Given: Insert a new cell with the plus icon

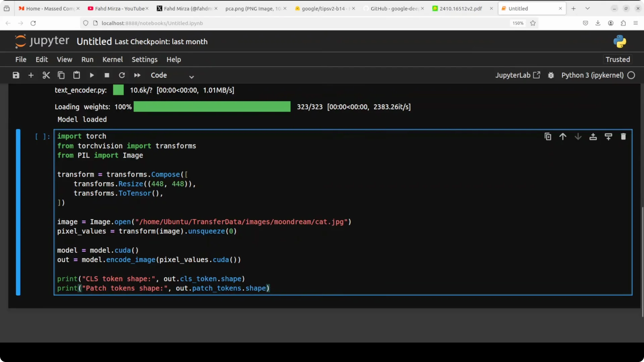Looking at the screenshot, I should (31, 75).
